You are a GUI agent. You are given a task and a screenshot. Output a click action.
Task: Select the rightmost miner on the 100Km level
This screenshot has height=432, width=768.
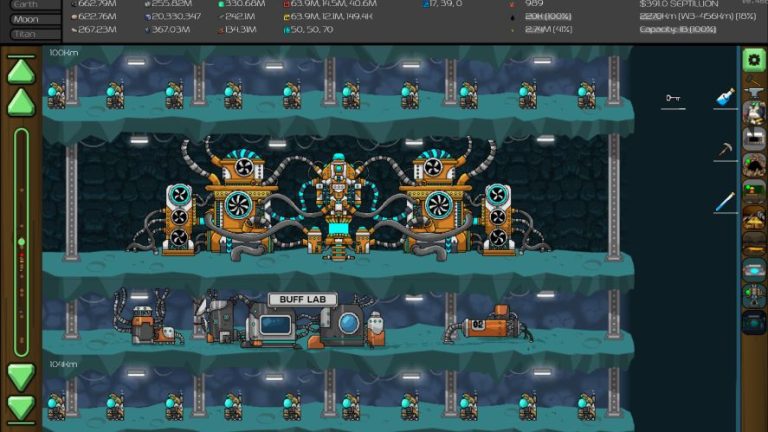[x=586, y=96]
